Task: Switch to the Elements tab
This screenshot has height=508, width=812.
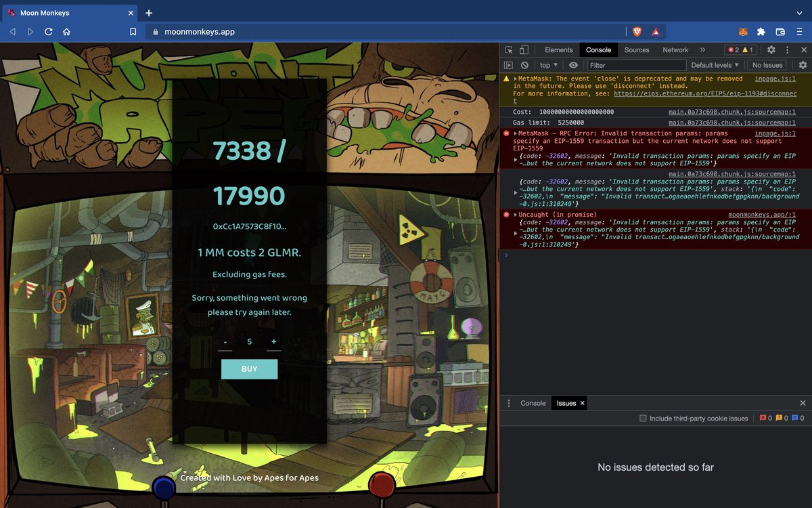Action: (559, 50)
